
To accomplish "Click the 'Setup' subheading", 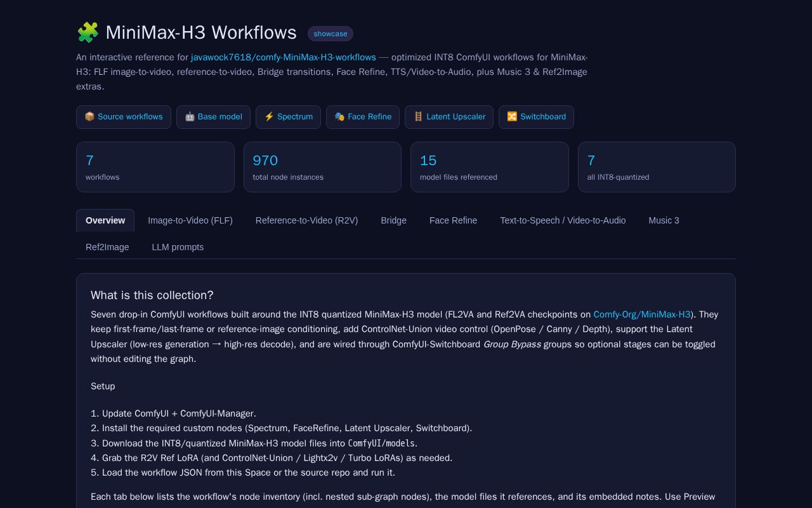I will click(x=103, y=386).
